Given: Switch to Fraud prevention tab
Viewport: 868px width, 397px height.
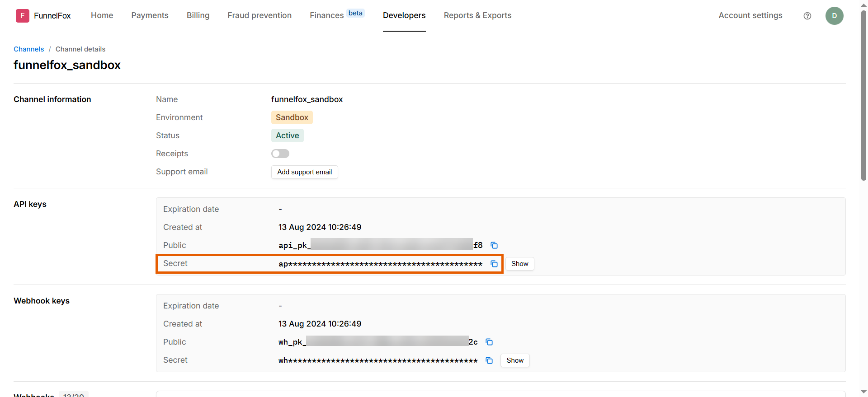Looking at the screenshot, I should tap(259, 15).
